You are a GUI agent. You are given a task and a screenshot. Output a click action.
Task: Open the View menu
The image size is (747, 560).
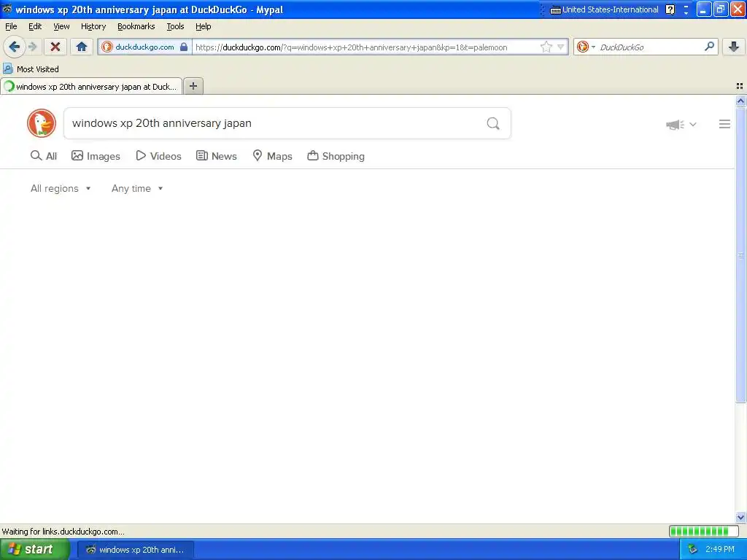[x=61, y=26]
